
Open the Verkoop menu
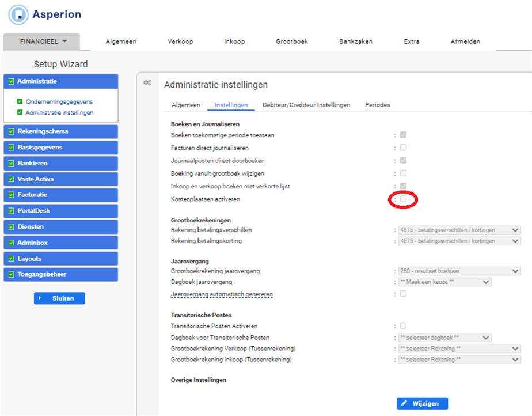(x=180, y=41)
